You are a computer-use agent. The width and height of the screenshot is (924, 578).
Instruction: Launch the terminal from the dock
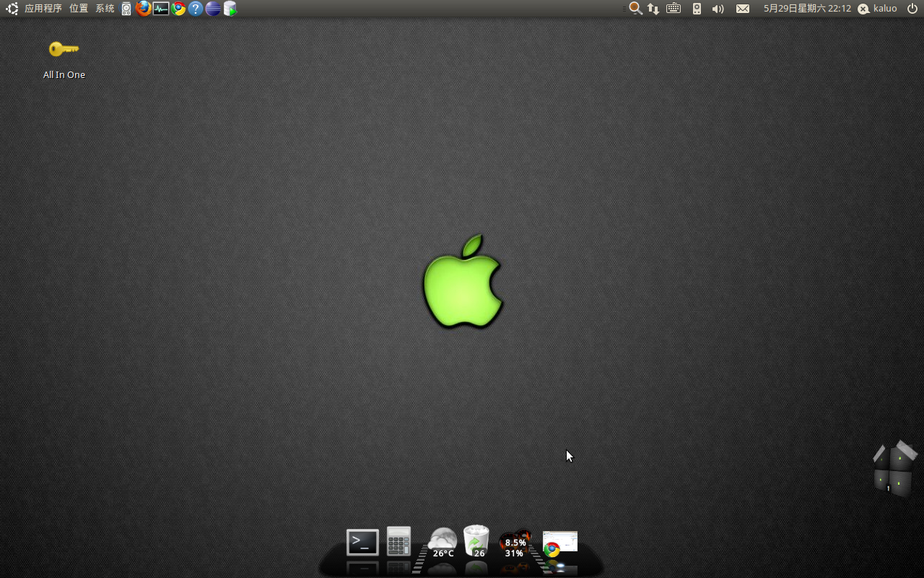pyautogui.click(x=362, y=543)
